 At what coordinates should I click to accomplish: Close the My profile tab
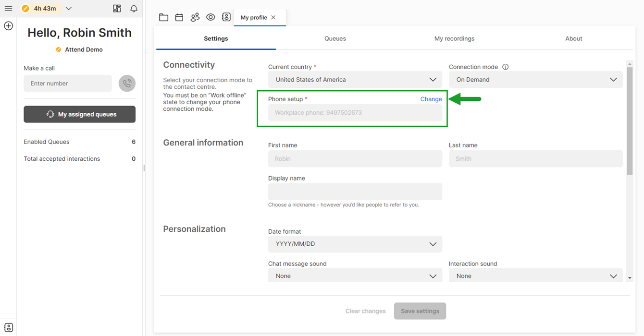(273, 17)
